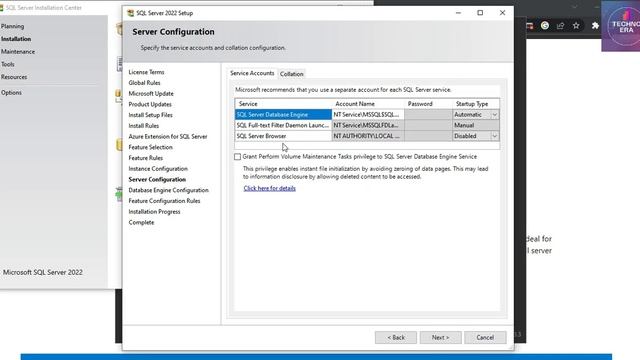This screenshot has height=360, width=640.
Task: Close the SQL Server 2022 Setup window
Action: [x=502, y=13]
